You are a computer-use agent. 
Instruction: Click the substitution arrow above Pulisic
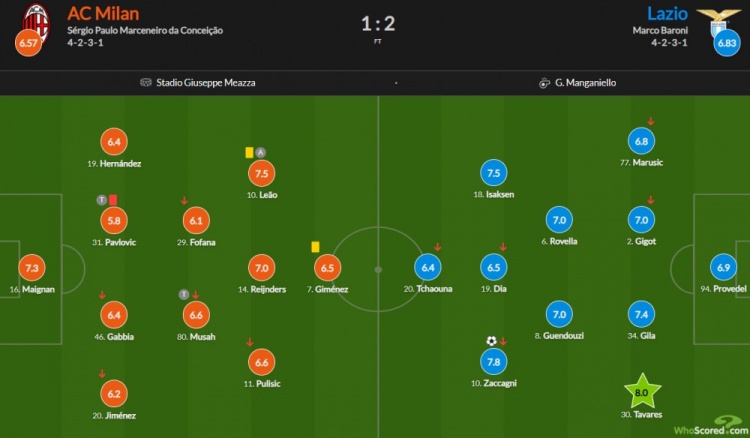click(x=249, y=342)
